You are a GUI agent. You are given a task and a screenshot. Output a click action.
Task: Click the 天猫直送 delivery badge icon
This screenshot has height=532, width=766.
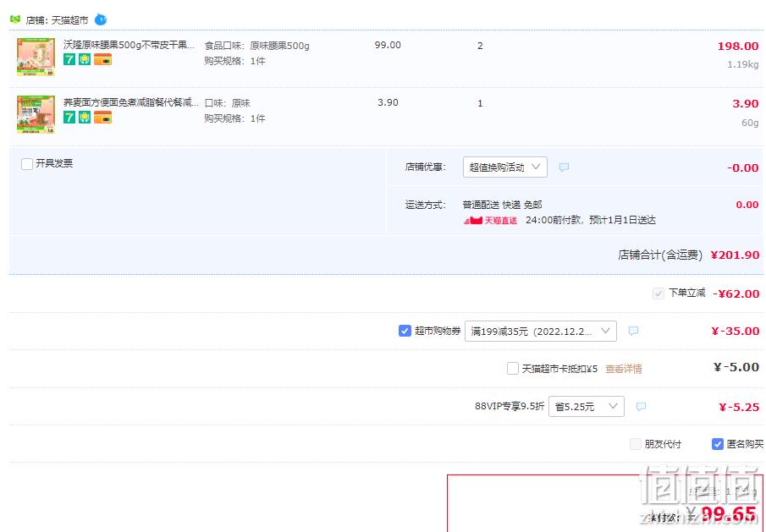click(x=490, y=221)
